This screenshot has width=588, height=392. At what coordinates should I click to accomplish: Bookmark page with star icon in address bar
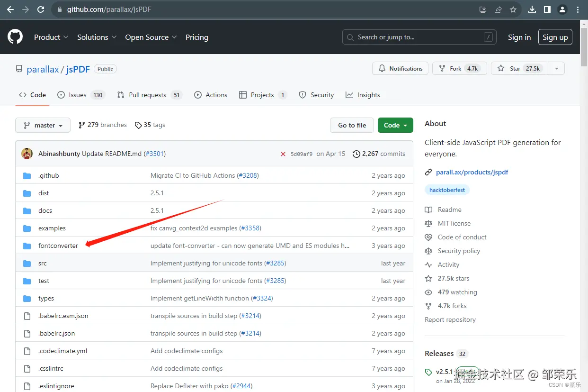pyautogui.click(x=513, y=9)
